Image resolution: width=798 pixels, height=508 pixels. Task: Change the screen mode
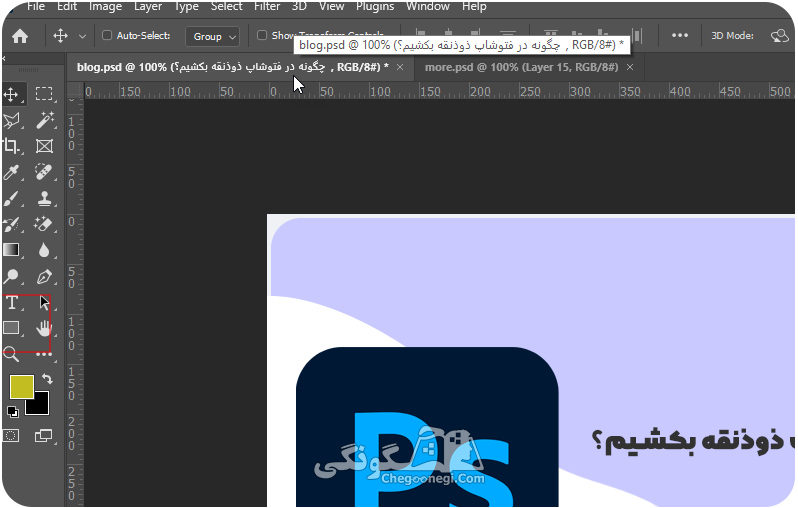click(x=43, y=436)
